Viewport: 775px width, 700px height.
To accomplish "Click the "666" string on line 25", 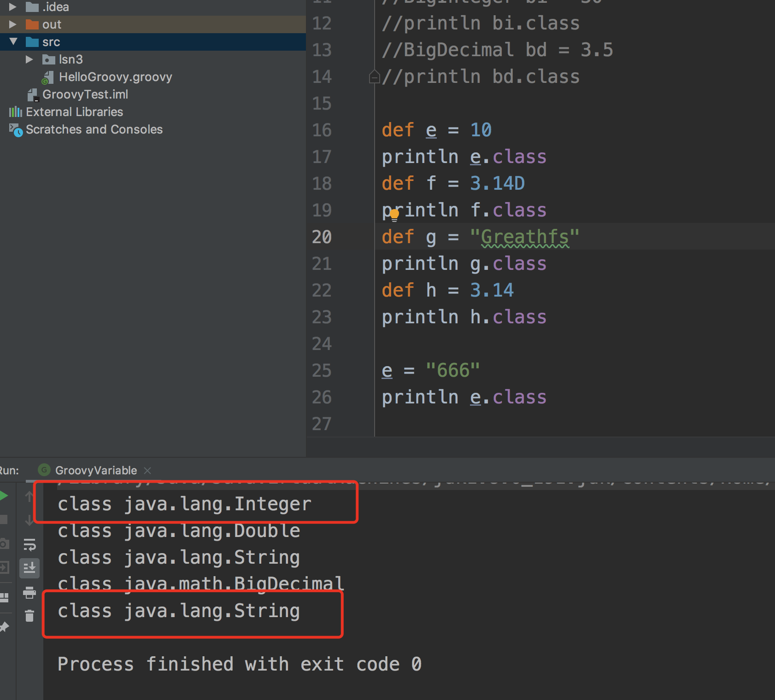I will (452, 370).
